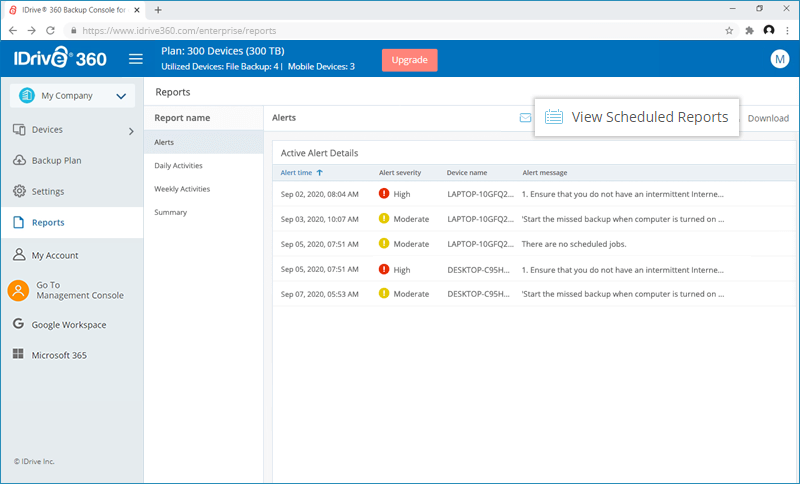Click LAPTOP-10GFQ2 device in Sep 02 row
Viewport: 800px width, 484px height.
481,194
